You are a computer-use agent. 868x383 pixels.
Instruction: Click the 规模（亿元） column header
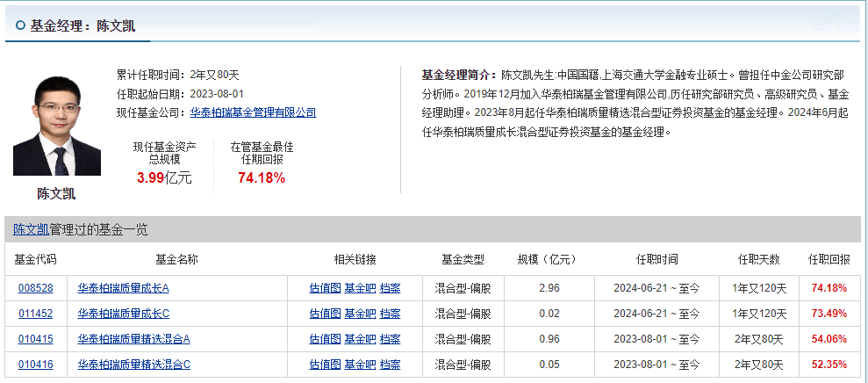click(549, 259)
